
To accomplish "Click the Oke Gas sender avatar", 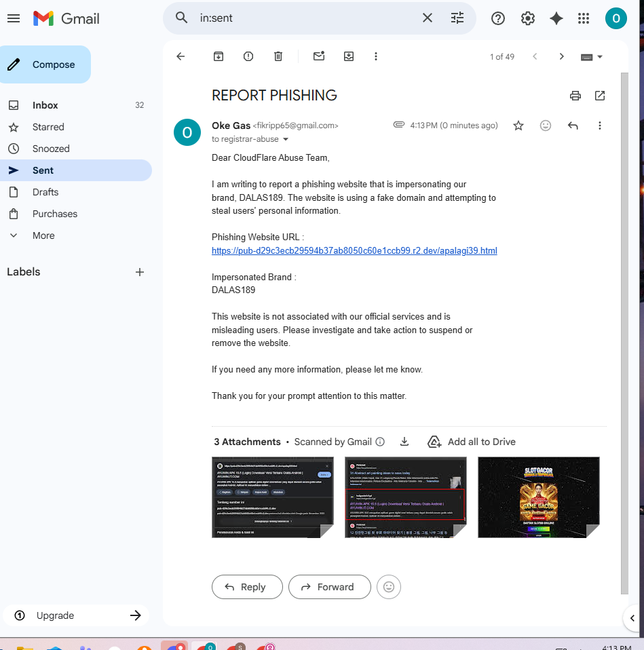I will click(187, 133).
